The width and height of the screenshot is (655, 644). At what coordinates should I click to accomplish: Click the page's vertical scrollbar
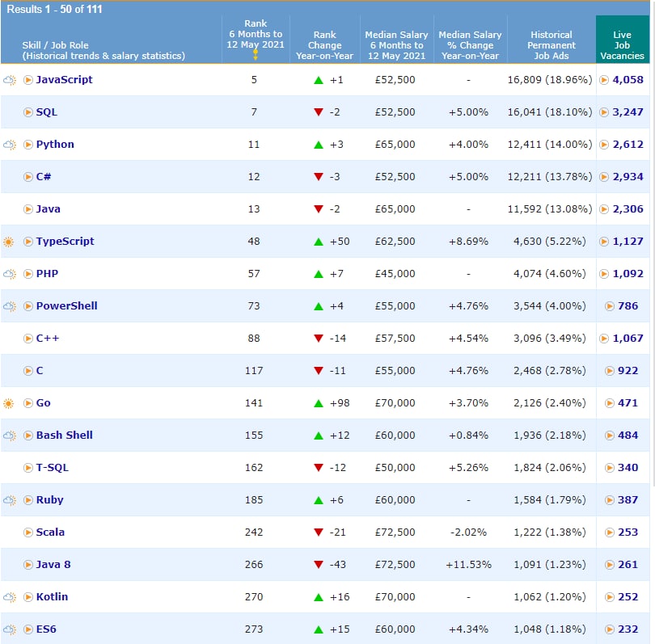coord(653,244)
